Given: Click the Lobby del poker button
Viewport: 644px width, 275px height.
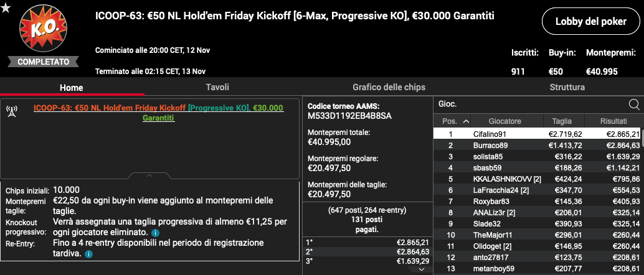Looking at the screenshot, I should click(x=591, y=21).
